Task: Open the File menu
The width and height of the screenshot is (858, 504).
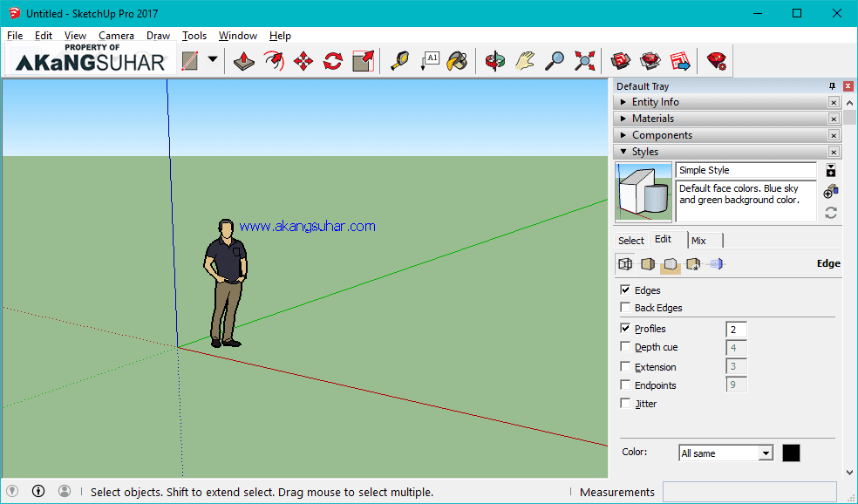Action: click(15, 36)
